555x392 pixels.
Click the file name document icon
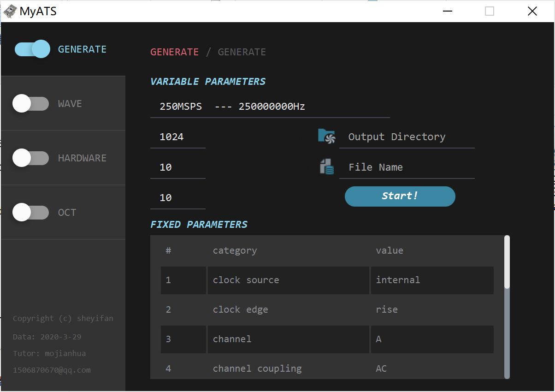pyautogui.click(x=326, y=167)
